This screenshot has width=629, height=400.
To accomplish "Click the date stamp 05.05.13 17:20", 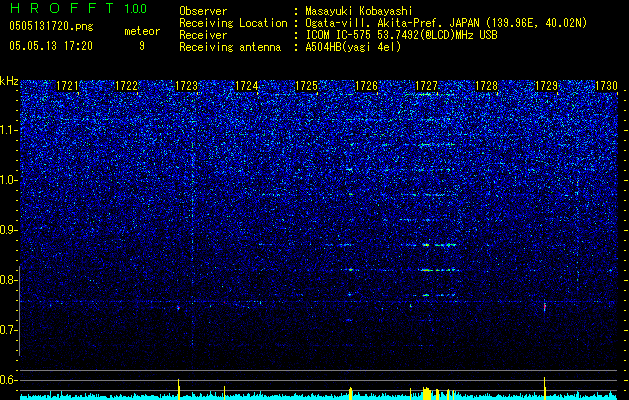I will [51, 46].
